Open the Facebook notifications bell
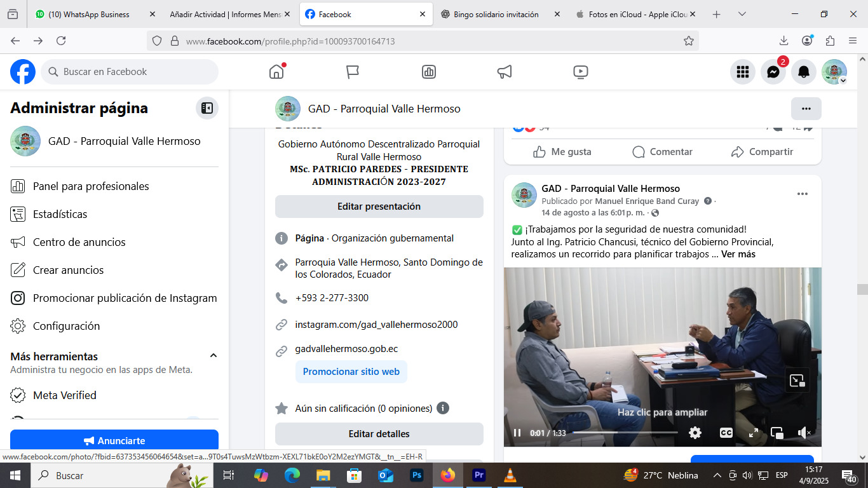 (x=804, y=72)
